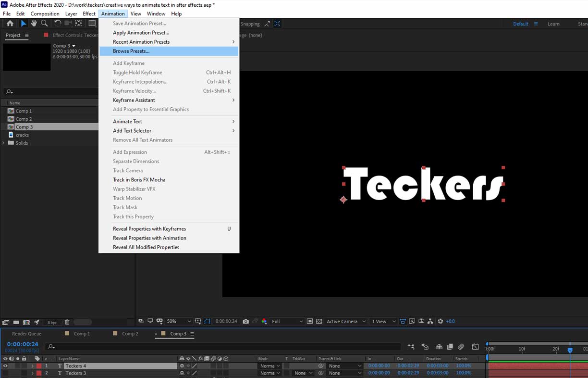Toggle Shy layers hide switch in timeline
The width and height of the screenshot is (588, 378).
click(439, 346)
